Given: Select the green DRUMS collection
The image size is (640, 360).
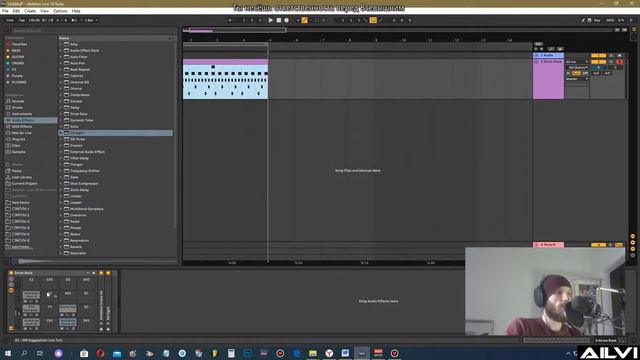Looking at the screenshot, I should (18, 63).
